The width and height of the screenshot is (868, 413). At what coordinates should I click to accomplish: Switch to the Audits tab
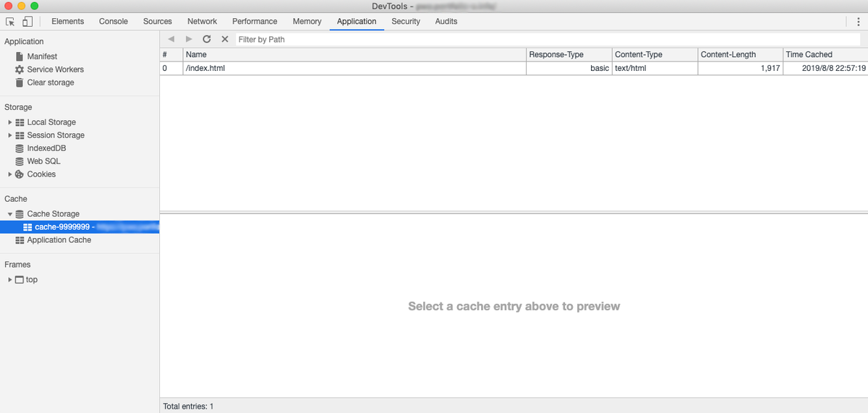coord(446,22)
